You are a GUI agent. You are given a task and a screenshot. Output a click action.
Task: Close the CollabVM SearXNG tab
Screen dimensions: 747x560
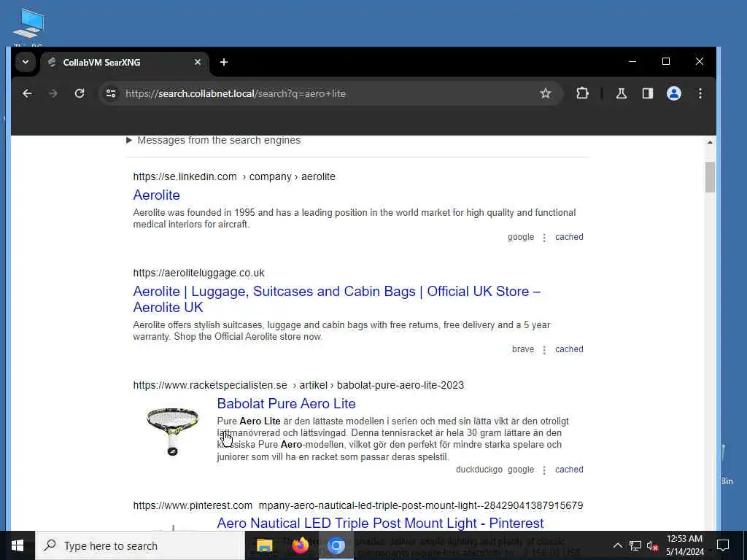point(198,63)
